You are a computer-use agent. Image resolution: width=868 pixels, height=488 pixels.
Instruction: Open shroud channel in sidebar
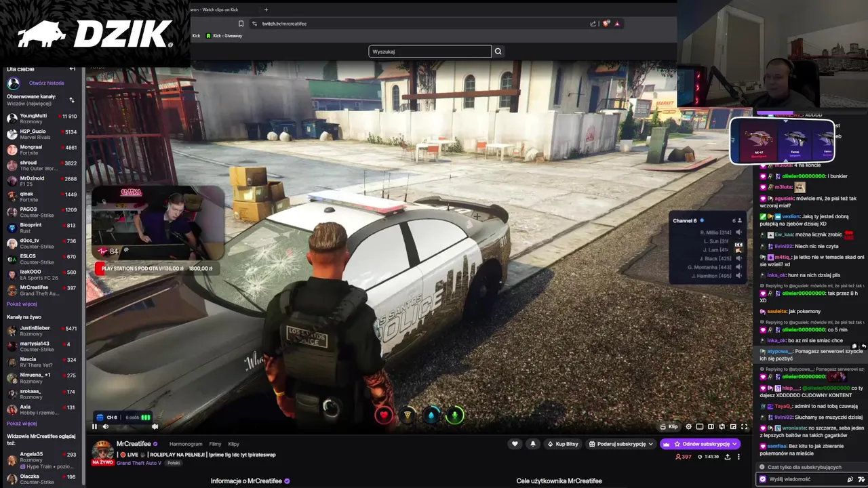(41, 165)
